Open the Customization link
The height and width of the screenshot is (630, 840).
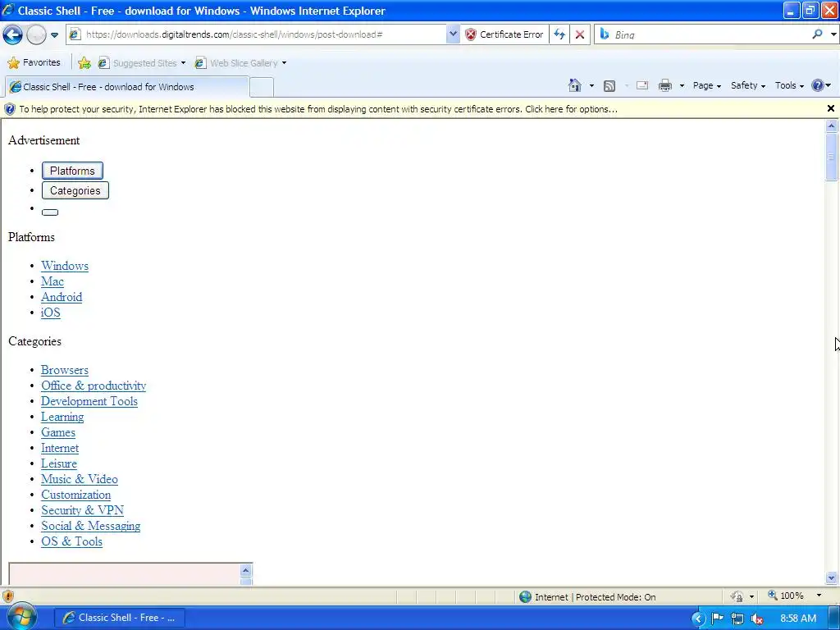pos(76,495)
